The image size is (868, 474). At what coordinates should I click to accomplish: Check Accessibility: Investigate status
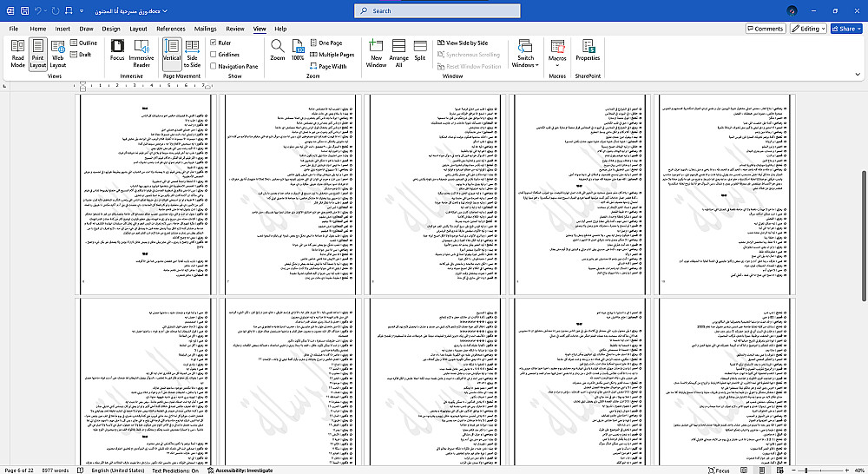click(x=240, y=471)
